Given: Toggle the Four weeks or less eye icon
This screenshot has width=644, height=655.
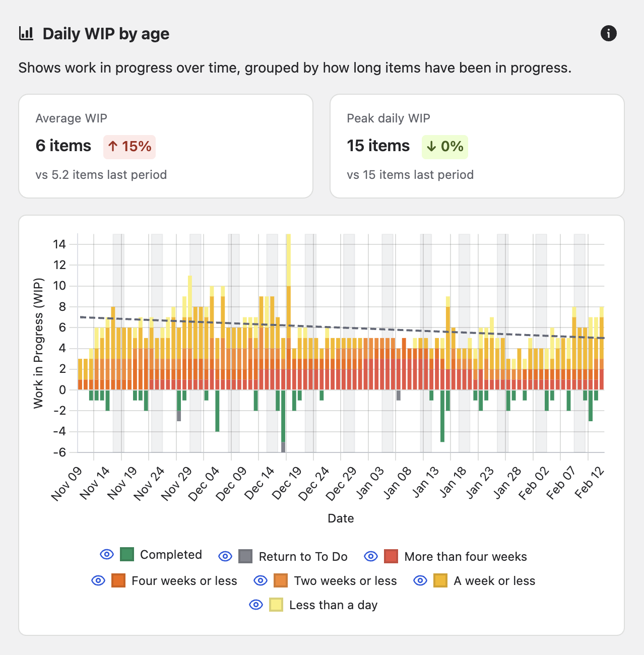Looking at the screenshot, I should click(98, 580).
